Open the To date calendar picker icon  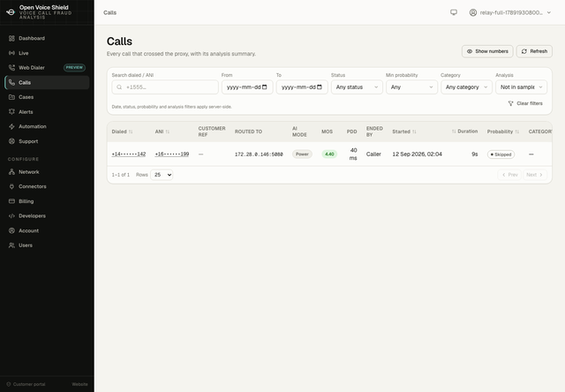pyautogui.click(x=320, y=87)
